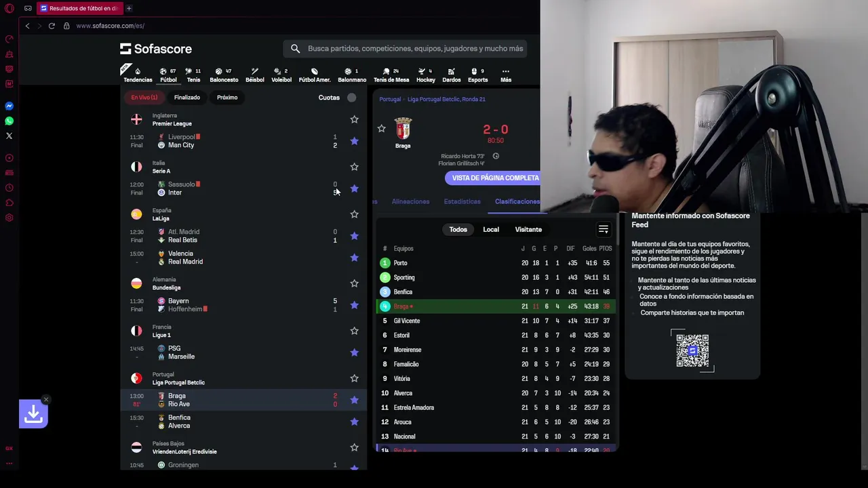Click the floating download app icon
Screen dimensions: 868x488
click(x=33, y=414)
